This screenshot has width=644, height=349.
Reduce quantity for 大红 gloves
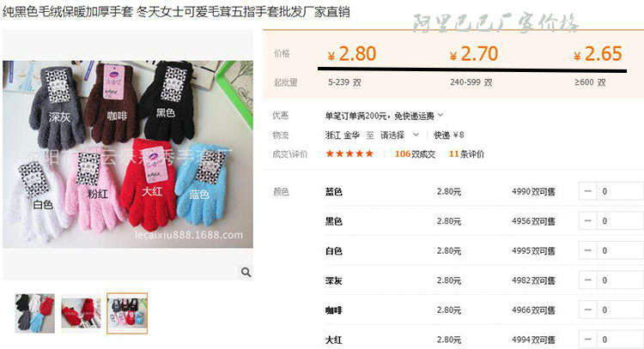[x=587, y=340]
